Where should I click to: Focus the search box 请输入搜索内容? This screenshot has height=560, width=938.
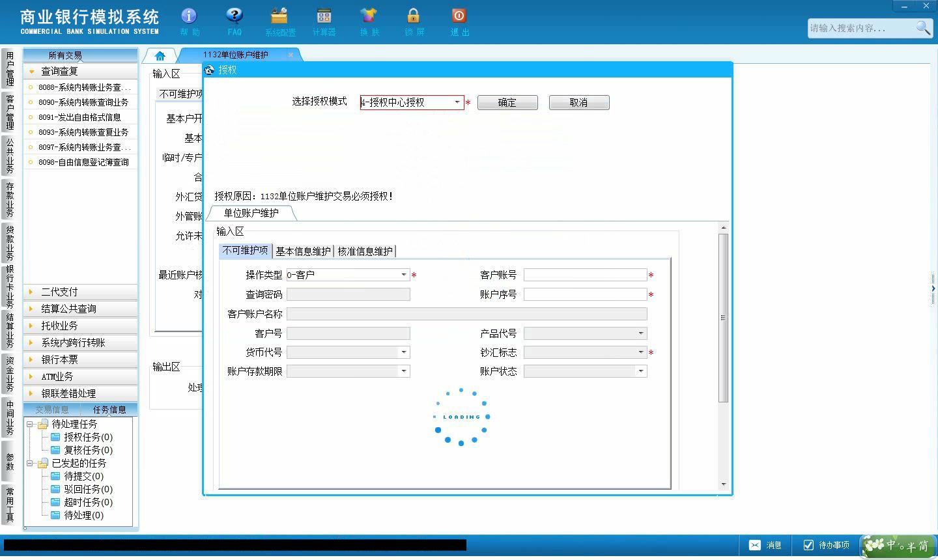861,28
